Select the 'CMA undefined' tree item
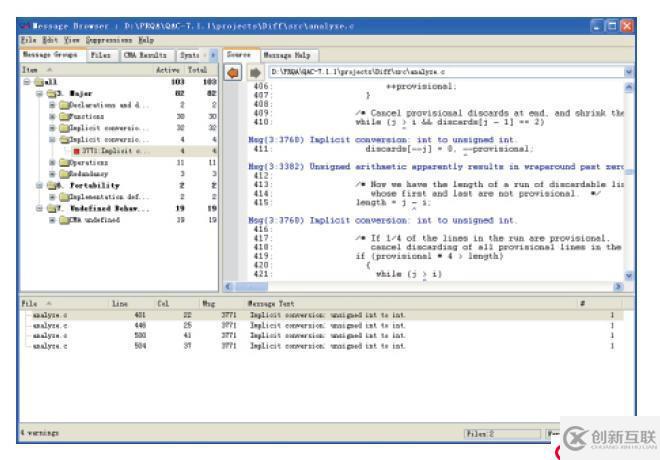 [95, 220]
